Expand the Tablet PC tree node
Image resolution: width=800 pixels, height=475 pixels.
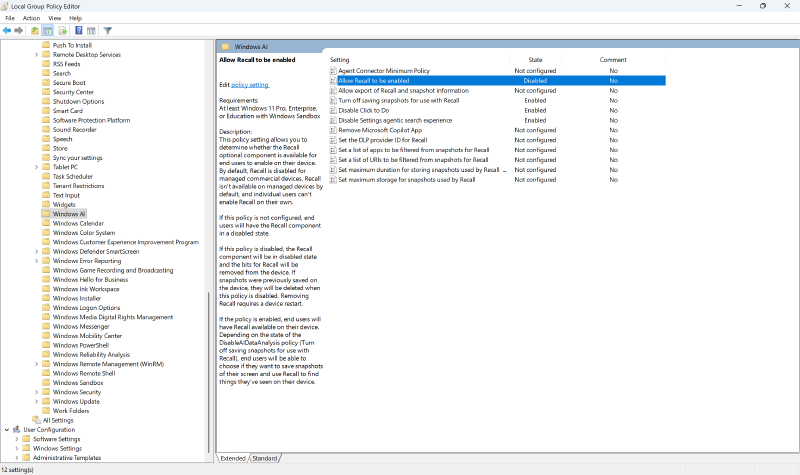(36, 167)
